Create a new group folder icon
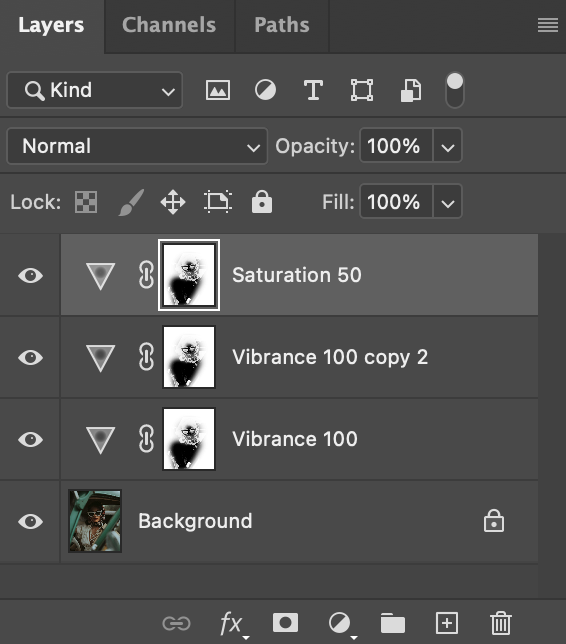 pos(393,623)
